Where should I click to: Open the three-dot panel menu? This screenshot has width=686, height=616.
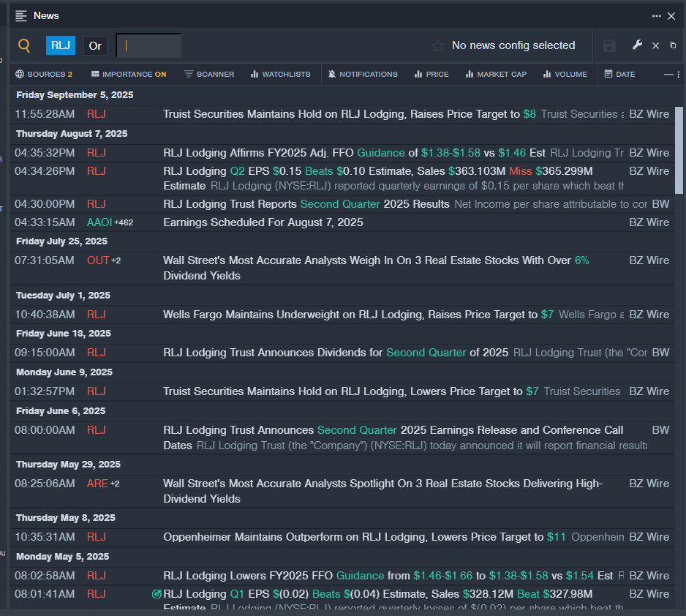[x=656, y=15]
